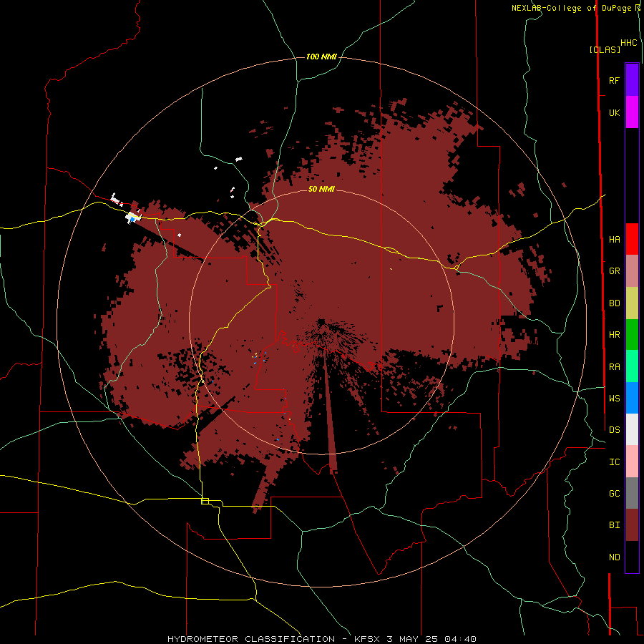The height and width of the screenshot is (644, 644).
Task: Click the gray GC legend color swatch
Action: pyautogui.click(x=632, y=493)
